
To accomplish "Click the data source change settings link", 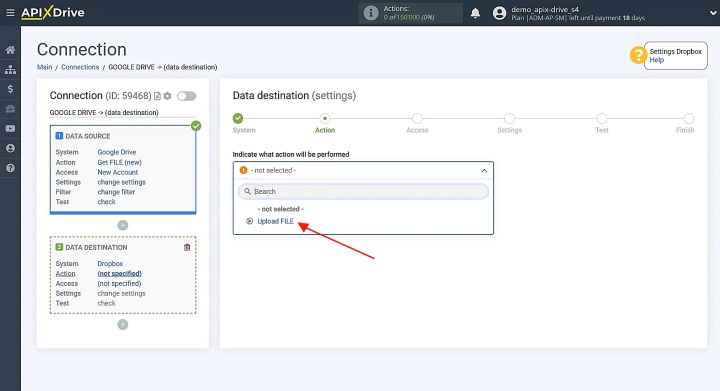I will [121, 182].
